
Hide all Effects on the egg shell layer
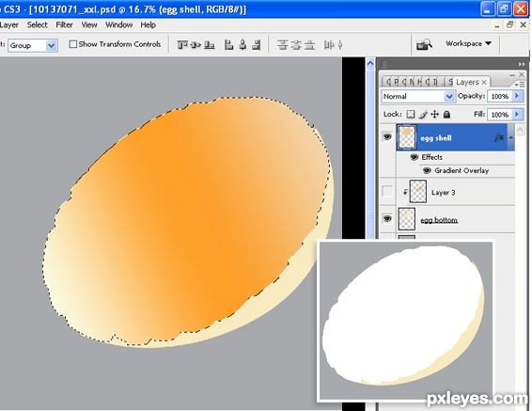pos(414,157)
